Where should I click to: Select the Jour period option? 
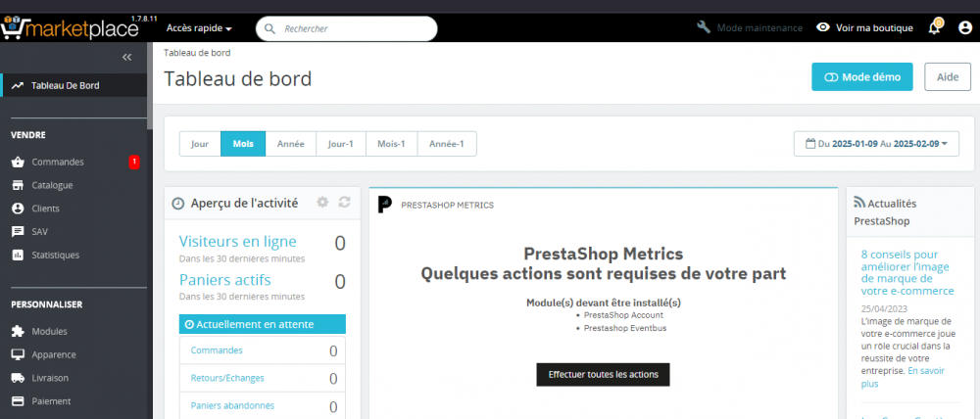[x=200, y=144]
